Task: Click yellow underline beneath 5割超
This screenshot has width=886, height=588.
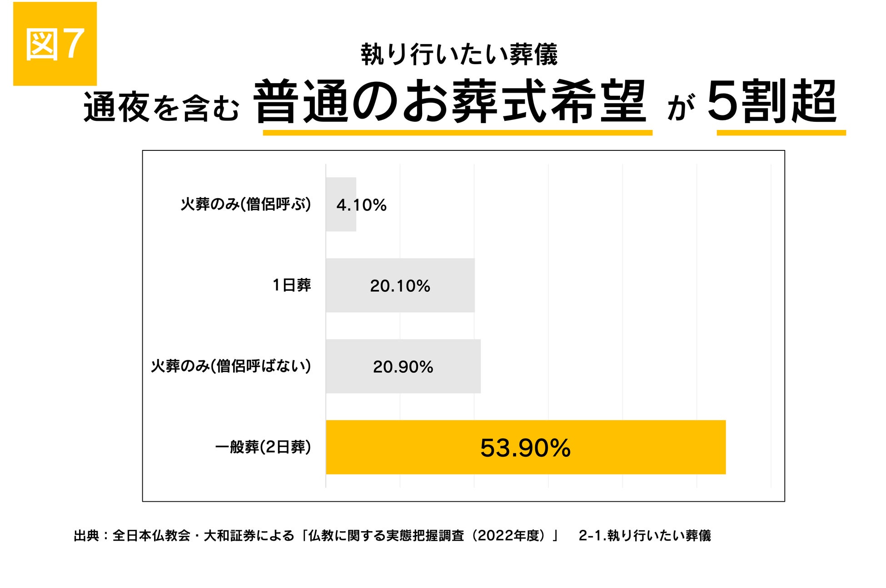Action: coord(781,133)
